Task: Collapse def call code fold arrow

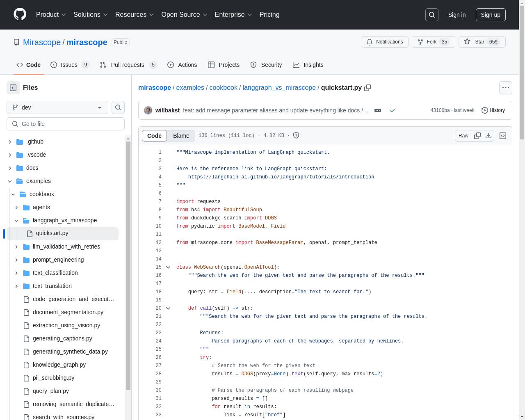Action: click(x=168, y=308)
